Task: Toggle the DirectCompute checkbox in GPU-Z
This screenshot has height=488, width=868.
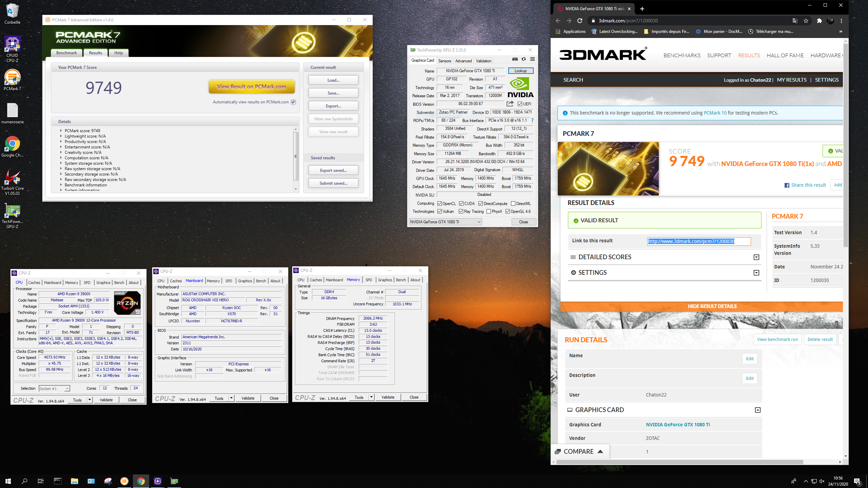Action: [480, 204]
